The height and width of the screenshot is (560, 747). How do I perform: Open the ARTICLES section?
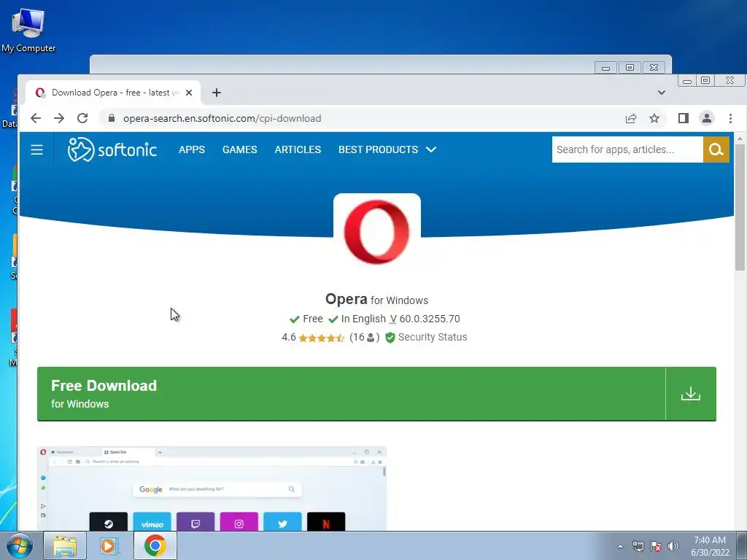[298, 149]
